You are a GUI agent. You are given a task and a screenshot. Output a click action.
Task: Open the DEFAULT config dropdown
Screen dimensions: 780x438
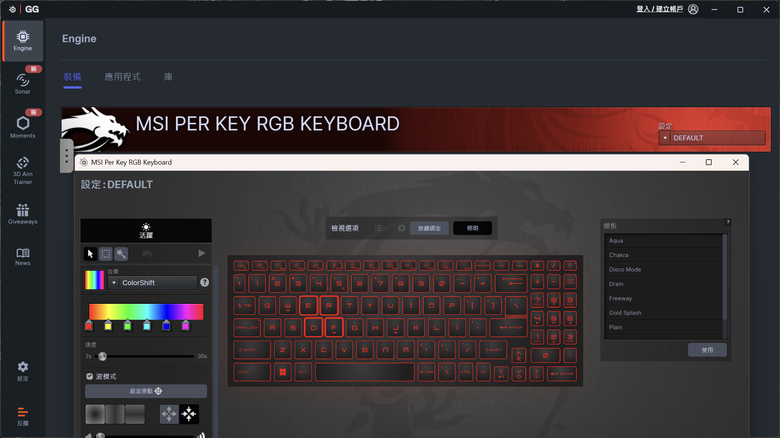click(x=712, y=138)
